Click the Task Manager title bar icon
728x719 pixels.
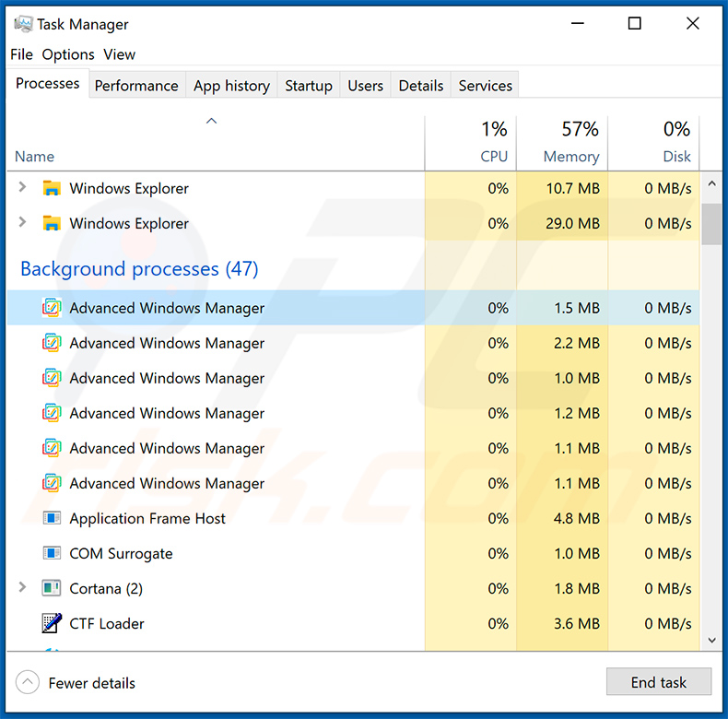23,24
